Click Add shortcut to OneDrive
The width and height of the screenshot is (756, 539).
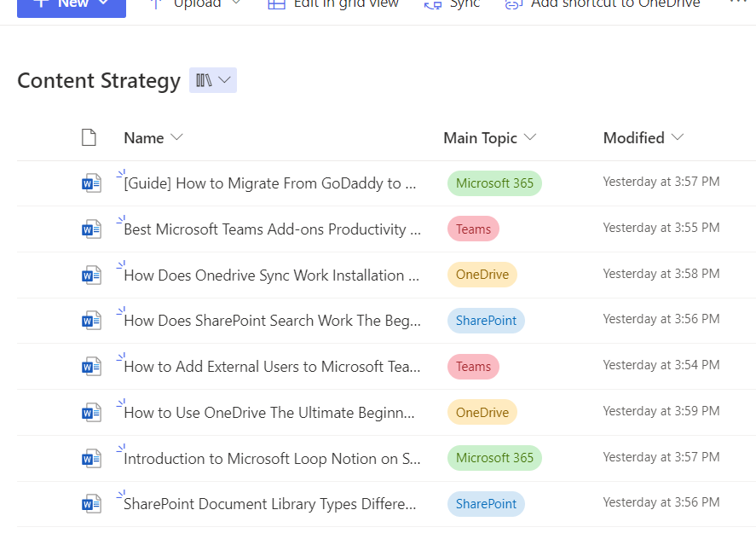(x=603, y=5)
